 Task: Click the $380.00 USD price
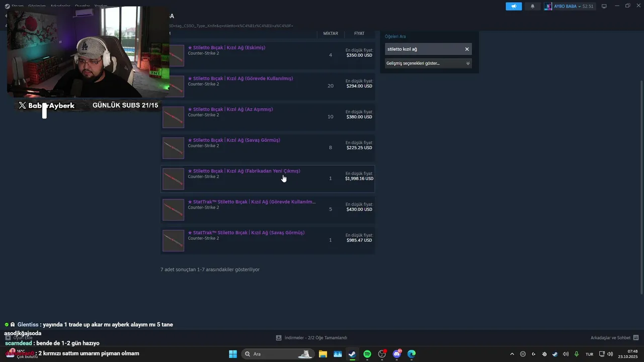click(359, 117)
